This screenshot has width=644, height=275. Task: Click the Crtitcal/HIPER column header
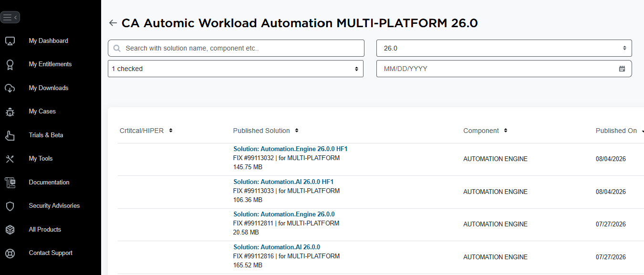[142, 131]
